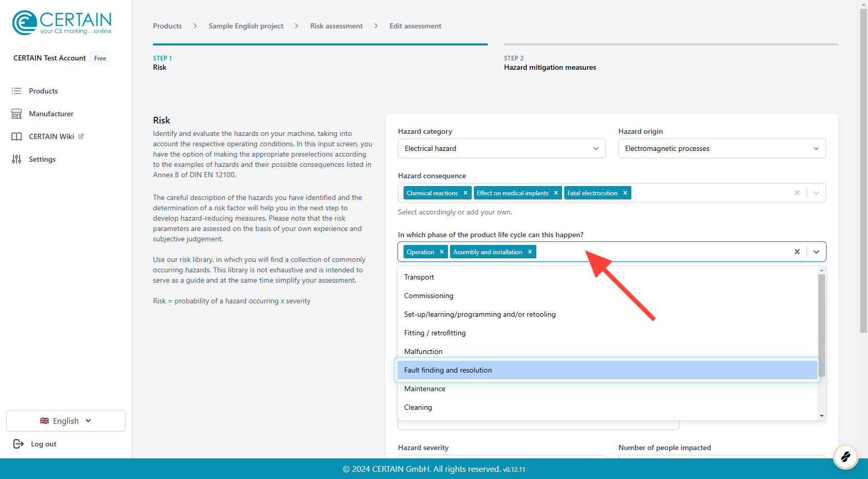Image resolution: width=868 pixels, height=479 pixels.
Task: Click the Chemical reactions tag label
Action: tap(432, 193)
